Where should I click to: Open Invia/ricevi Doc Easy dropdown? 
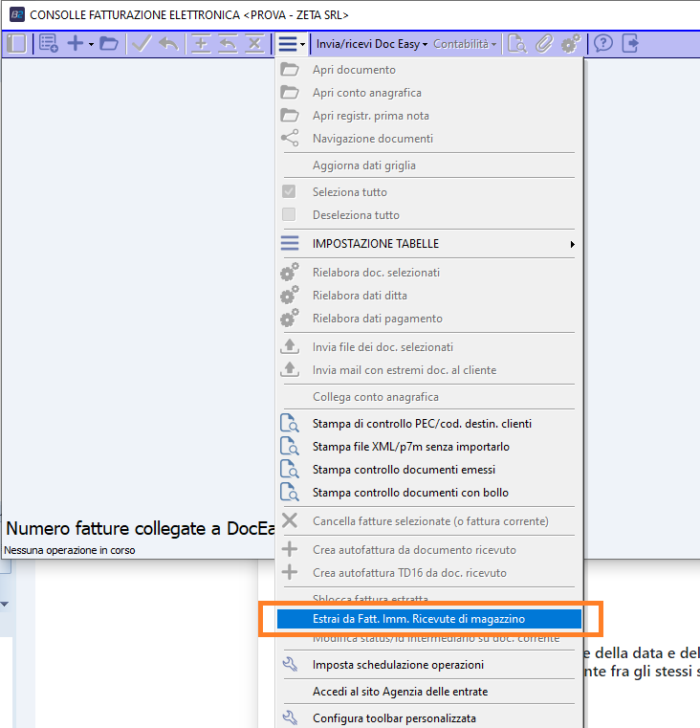371,44
